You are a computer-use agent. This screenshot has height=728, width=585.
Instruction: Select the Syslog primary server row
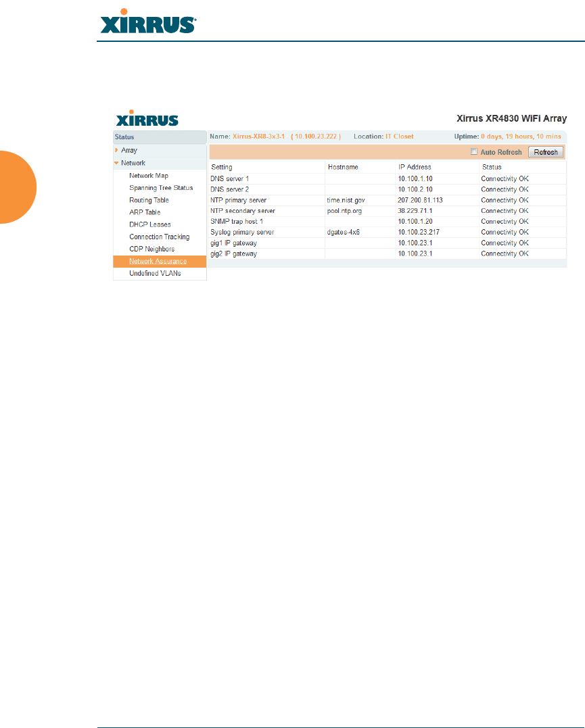click(x=387, y=232)
